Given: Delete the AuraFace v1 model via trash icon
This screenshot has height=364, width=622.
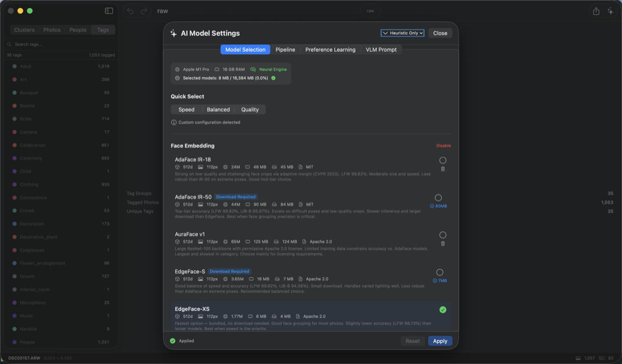Looking at the screenshot, I should tap(443, 243).
